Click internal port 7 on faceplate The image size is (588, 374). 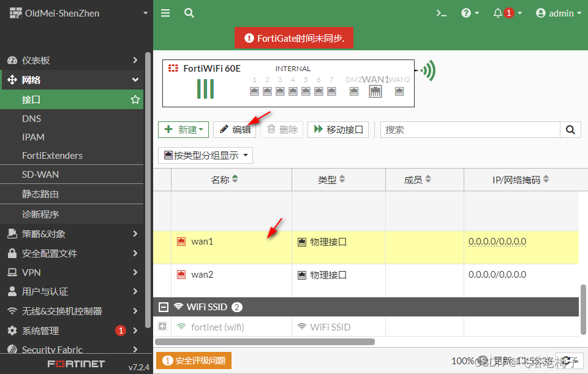[x=331, y=91]
